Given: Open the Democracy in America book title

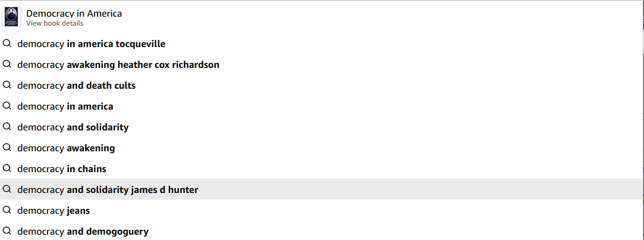Looking at the screenshot, I should [x=74, y=14].
